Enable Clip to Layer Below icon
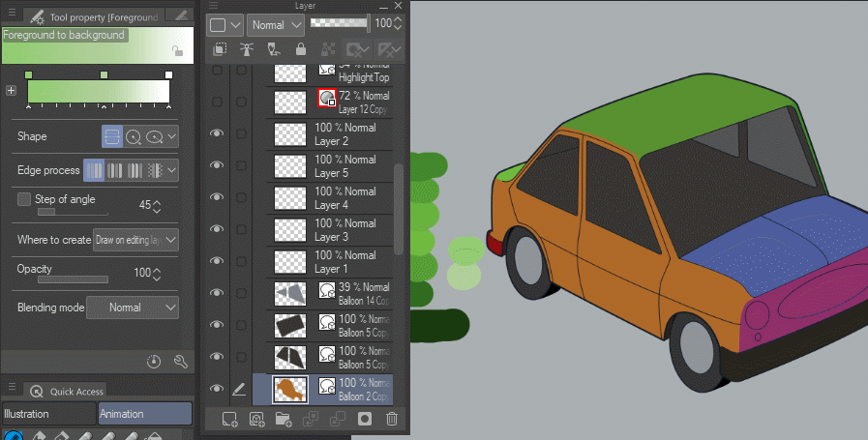This screenshot has width=868, height=440. [x=220, y=49]
